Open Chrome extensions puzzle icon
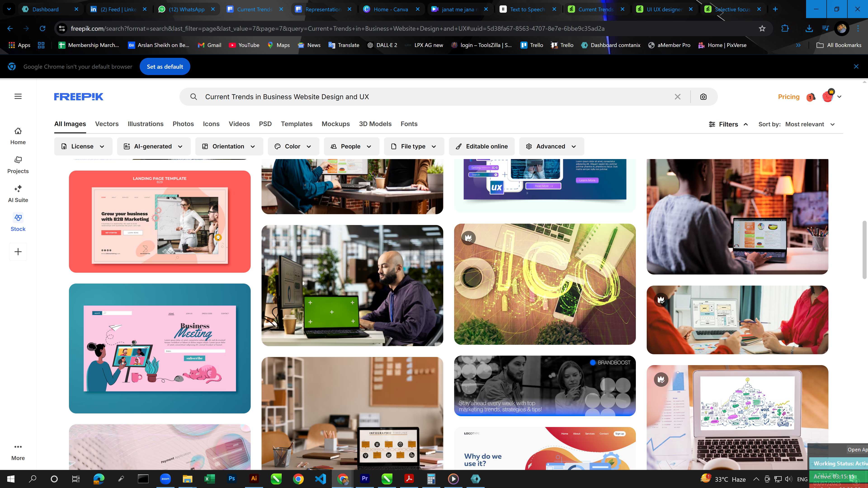 pyautogui.click(x=785, y=29)
